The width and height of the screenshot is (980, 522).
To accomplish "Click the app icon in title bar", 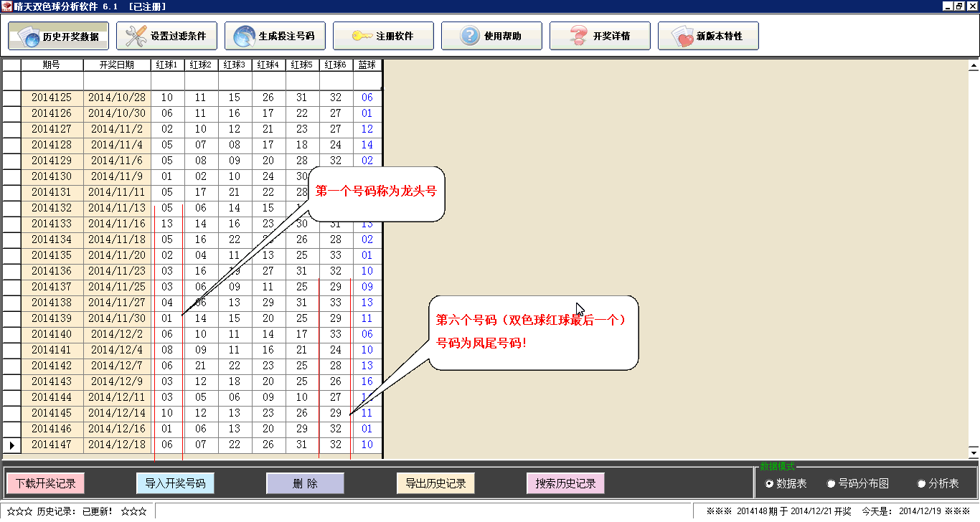I will 6,6.
